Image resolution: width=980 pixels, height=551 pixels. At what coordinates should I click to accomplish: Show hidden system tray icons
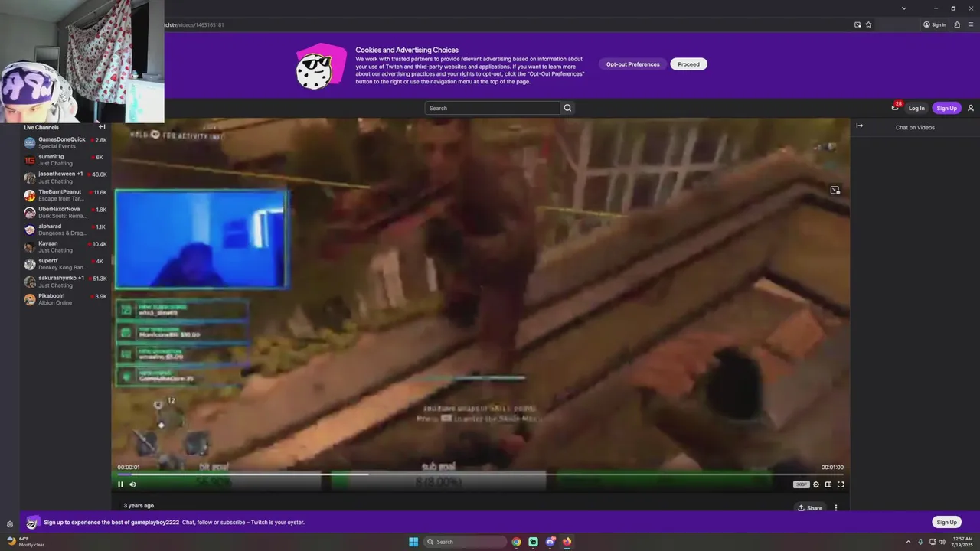909,542
